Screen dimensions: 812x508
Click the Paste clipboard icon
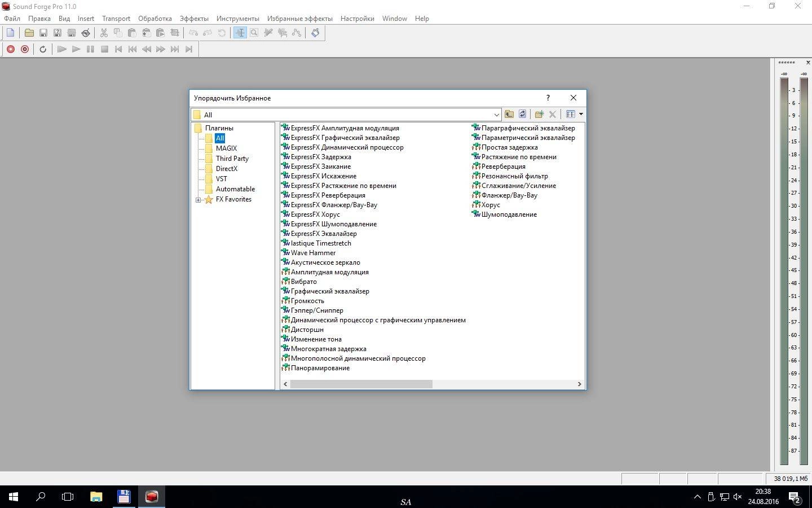pyautogui.click(x=132, y=33)
